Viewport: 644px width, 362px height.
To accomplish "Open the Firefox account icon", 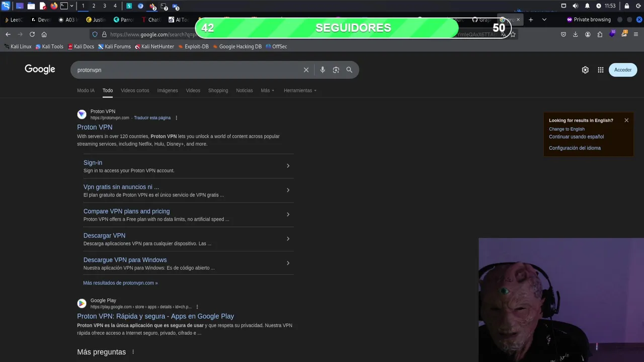I will click(x=588, y=34).
